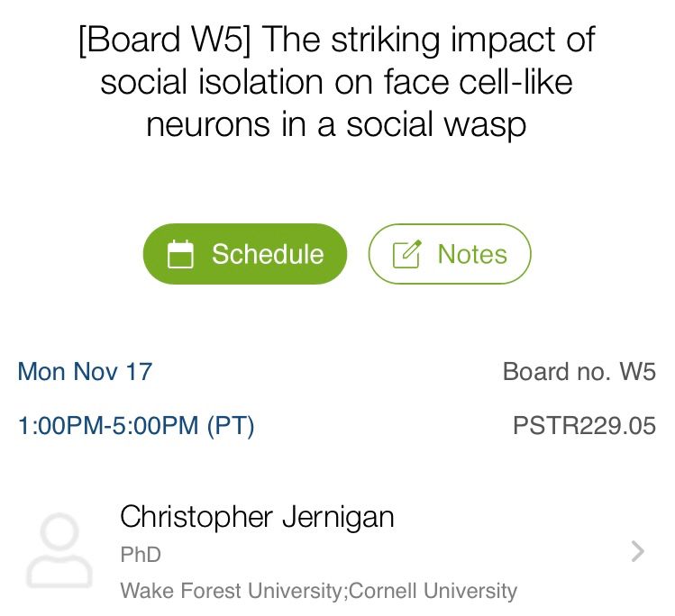Tap 'neurons in a social wasp' title line

pos(336,124)
